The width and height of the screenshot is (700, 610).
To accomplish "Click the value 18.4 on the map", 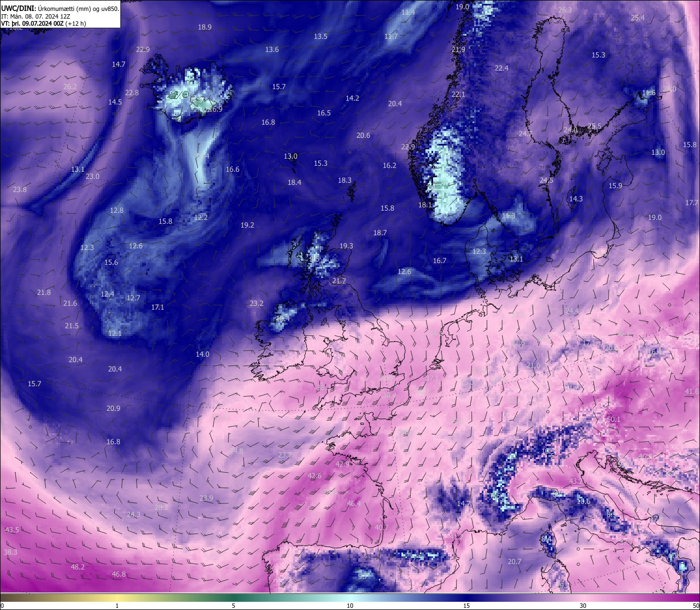I will (x=294, y=182).
